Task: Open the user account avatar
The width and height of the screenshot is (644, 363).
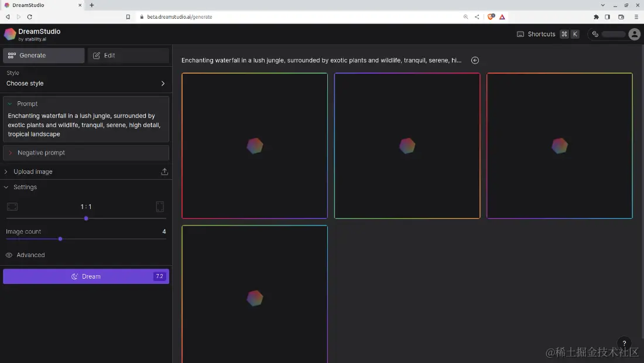Action: (634, 34)
